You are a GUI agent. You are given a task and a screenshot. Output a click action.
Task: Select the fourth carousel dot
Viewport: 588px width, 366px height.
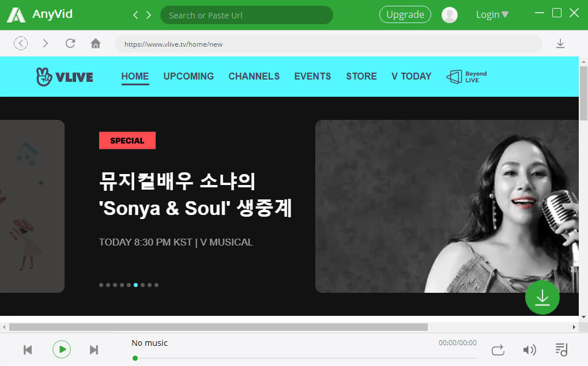click(122, 285)
